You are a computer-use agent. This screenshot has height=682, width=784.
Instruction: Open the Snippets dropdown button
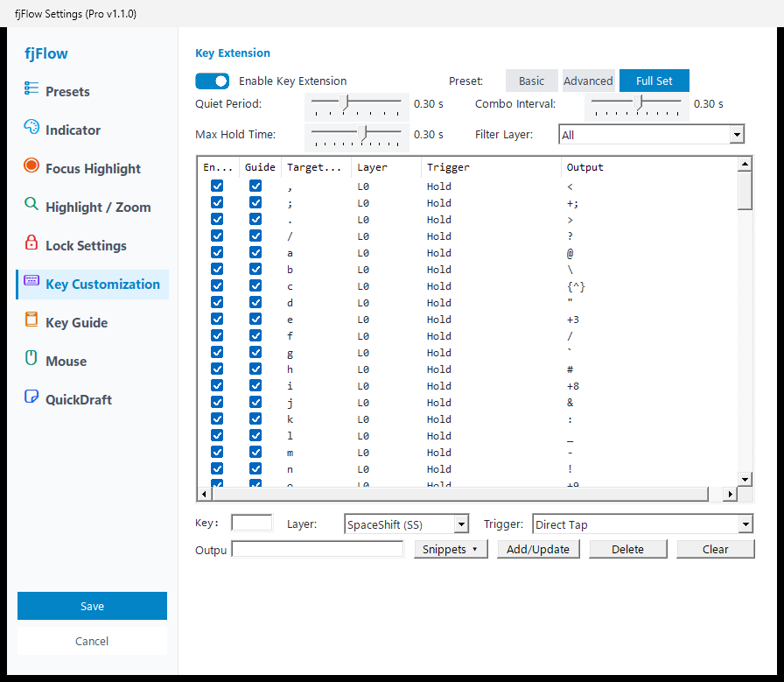451,550
